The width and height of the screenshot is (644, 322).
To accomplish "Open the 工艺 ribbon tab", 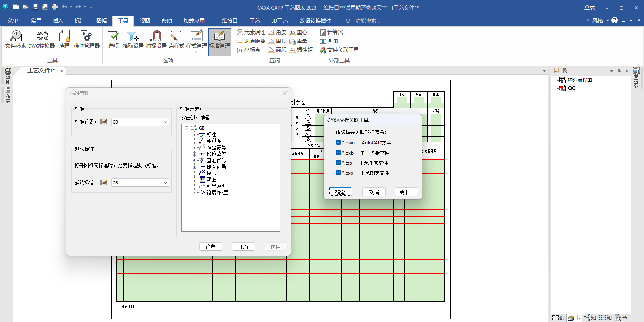I will pos(255,21).
